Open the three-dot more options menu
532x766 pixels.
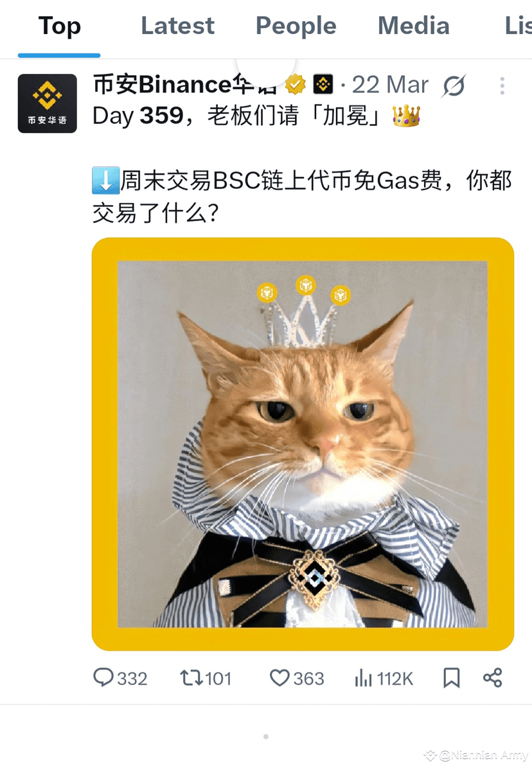tap(502, 86)
